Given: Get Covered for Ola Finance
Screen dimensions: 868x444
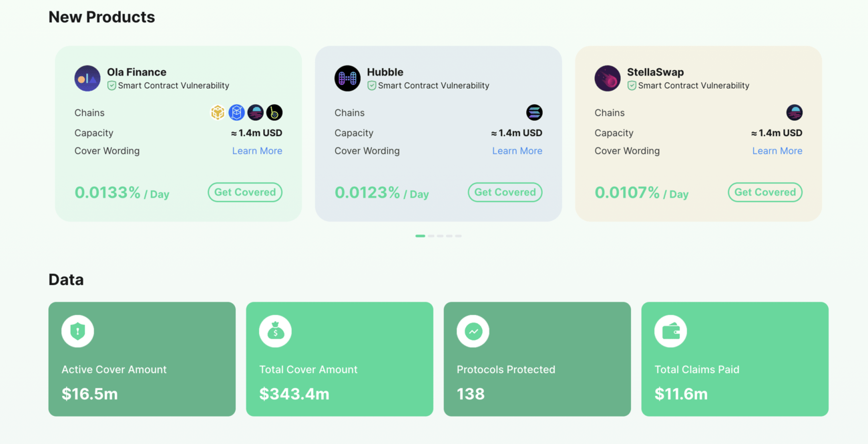Looking at the screenshot, I should (245, 192).
